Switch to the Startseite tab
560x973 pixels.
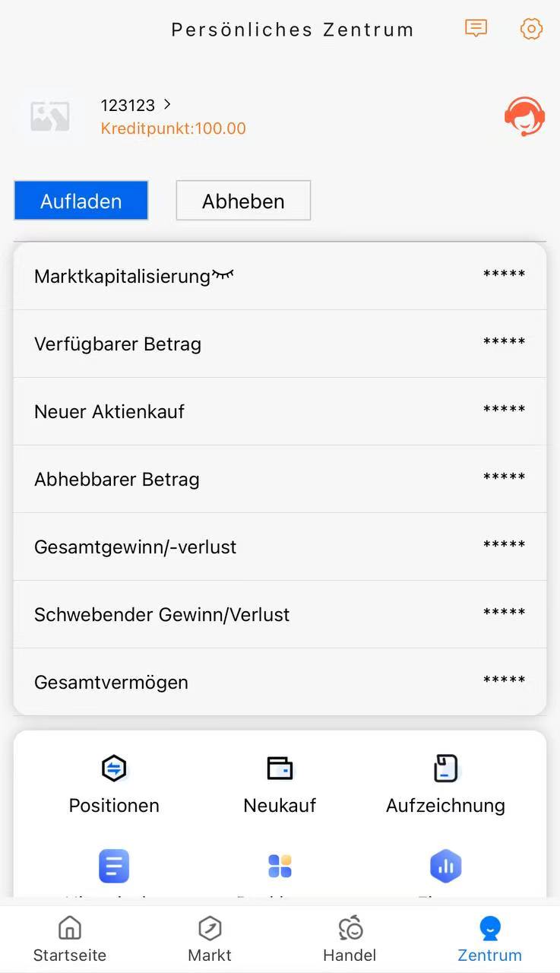coord(70,939)
